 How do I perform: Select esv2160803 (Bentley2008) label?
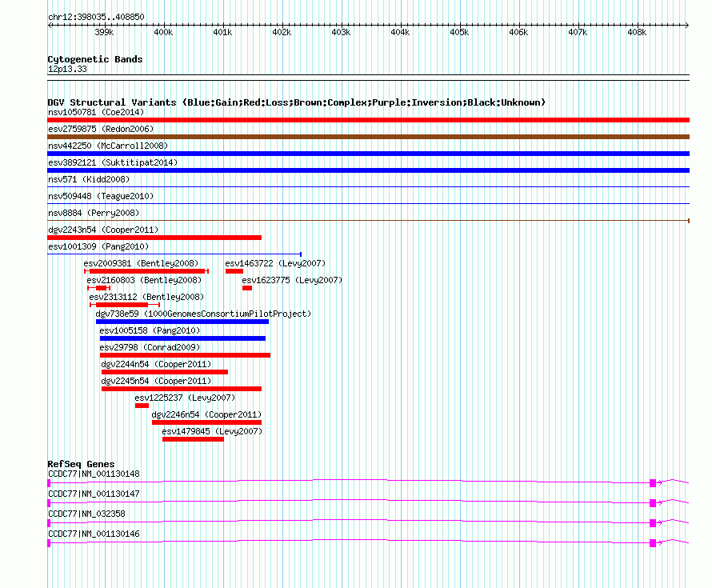144,280
